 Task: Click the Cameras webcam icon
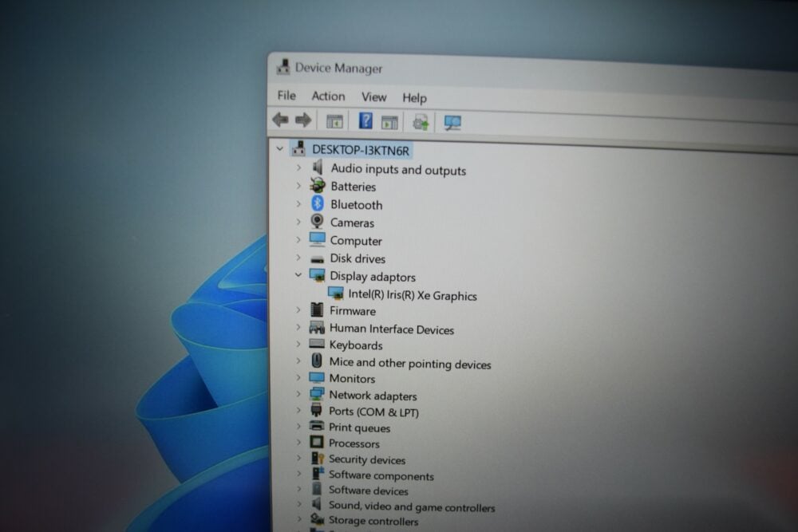click(x=317, y=221)
